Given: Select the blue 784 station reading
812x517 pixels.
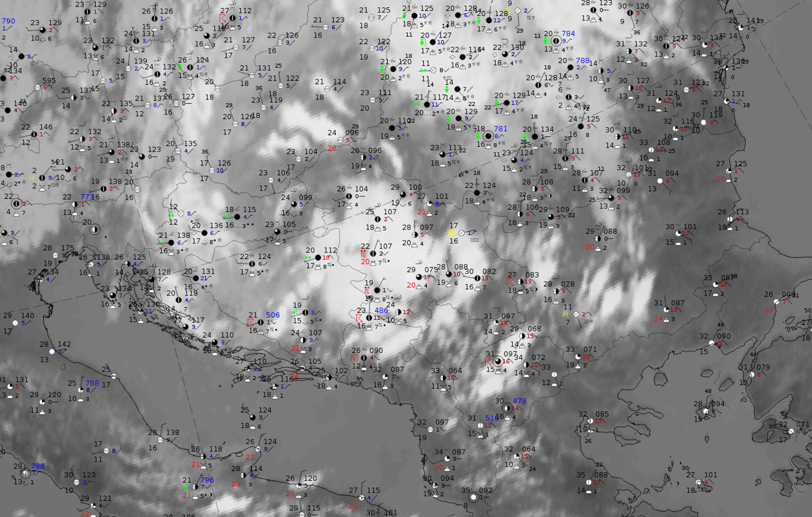Looking at the screenshot, I should 568,34.
